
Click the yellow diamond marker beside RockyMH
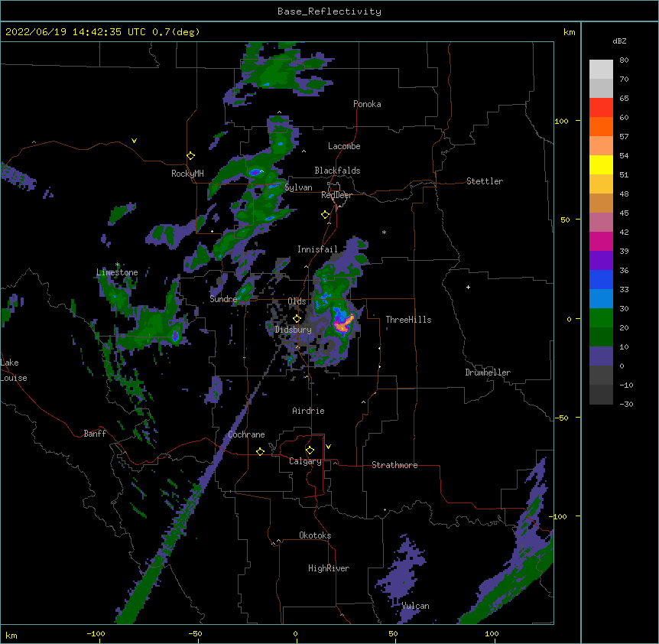pos(191,156)
